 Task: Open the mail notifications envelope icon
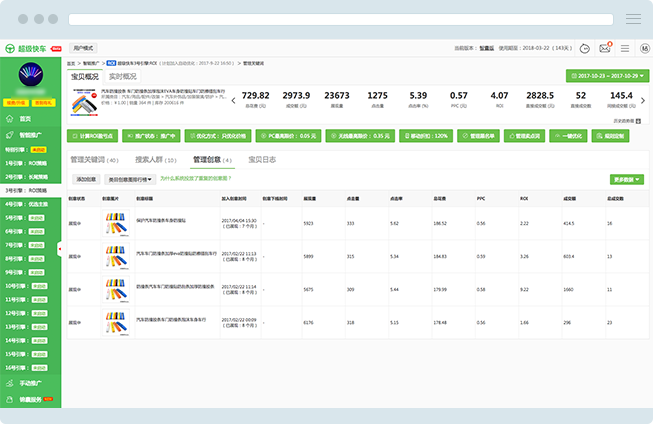pyautogui.click(x=605, y=47)
